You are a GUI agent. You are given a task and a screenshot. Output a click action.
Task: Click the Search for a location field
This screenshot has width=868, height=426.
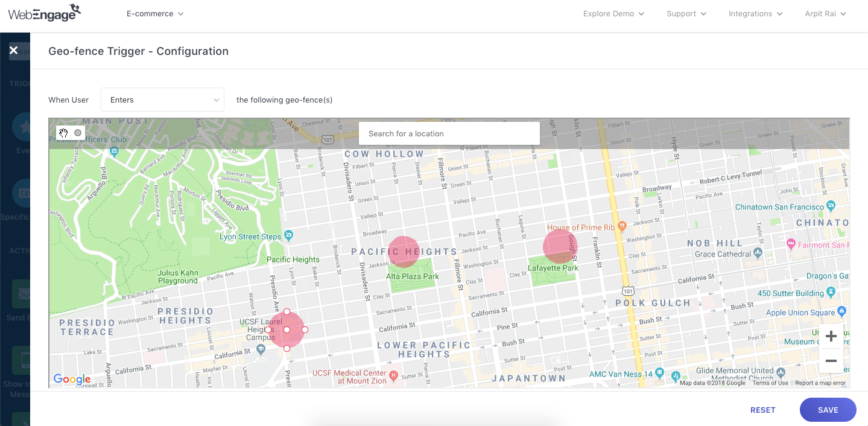[x=449, y=134]
